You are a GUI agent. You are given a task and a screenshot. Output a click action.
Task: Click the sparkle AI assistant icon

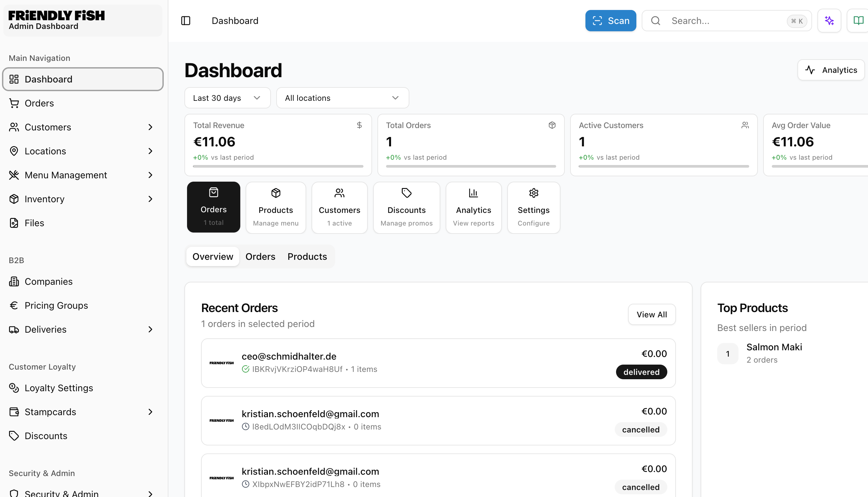(829, 21)
